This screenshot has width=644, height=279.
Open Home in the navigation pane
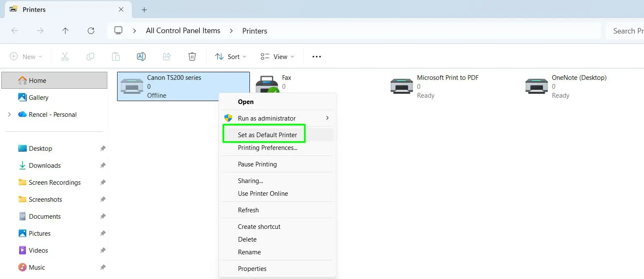54,80
